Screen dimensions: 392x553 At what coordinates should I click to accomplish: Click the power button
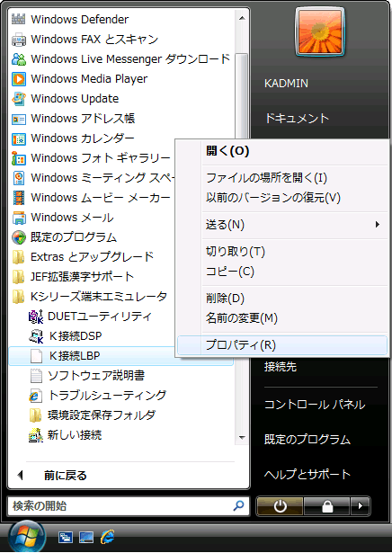(x=280, y=506)
